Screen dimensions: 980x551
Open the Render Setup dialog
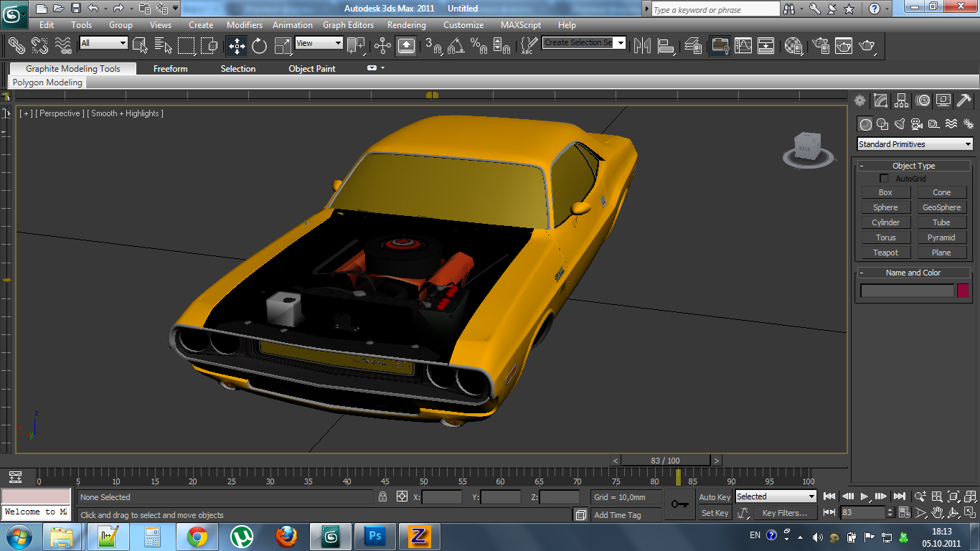(x=819, y=46)
